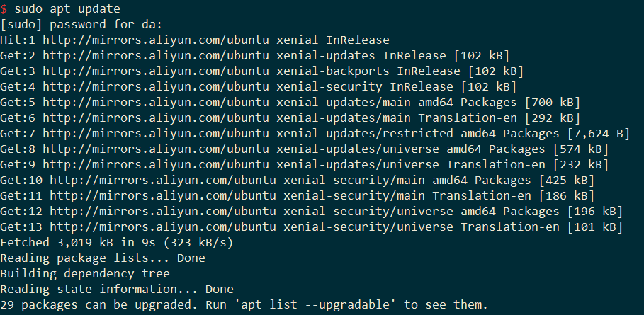The width and height of the screenshot is (644, 315).
Task: Click 'Building dependency tree' line
Action: coord(85,274)
